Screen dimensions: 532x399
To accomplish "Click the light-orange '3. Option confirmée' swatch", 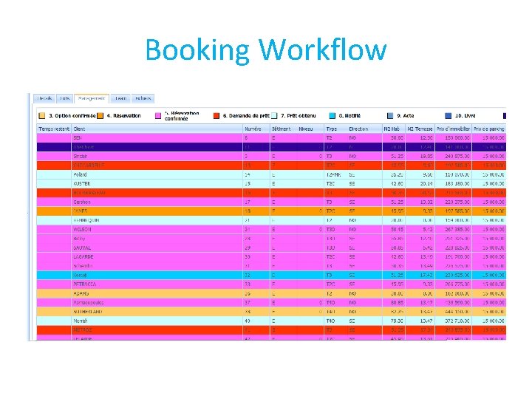I will point(41,116).
